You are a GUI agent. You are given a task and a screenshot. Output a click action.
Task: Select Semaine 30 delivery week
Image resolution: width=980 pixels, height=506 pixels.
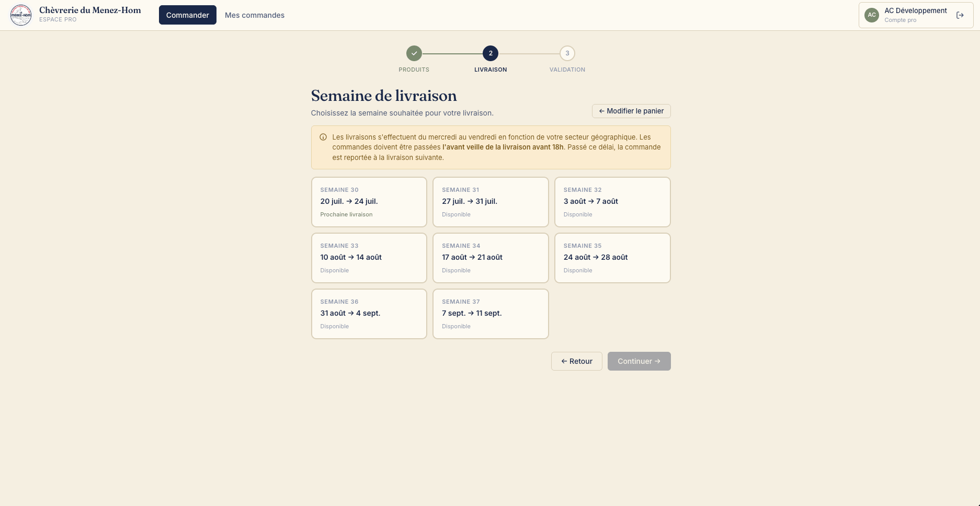coord(369,202)
